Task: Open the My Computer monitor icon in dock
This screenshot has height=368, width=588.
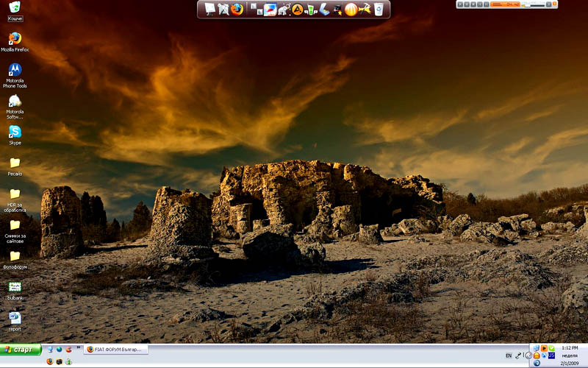Action: [210, 10]
